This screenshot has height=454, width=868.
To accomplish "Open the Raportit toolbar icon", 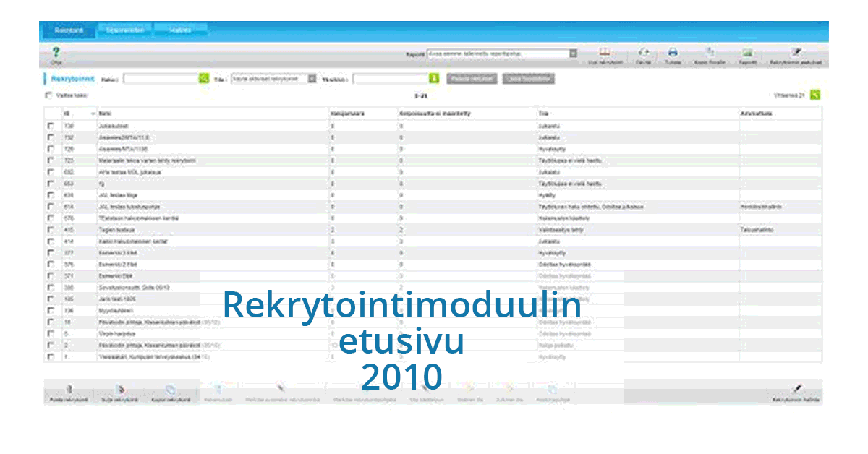I will click(748, 53).
